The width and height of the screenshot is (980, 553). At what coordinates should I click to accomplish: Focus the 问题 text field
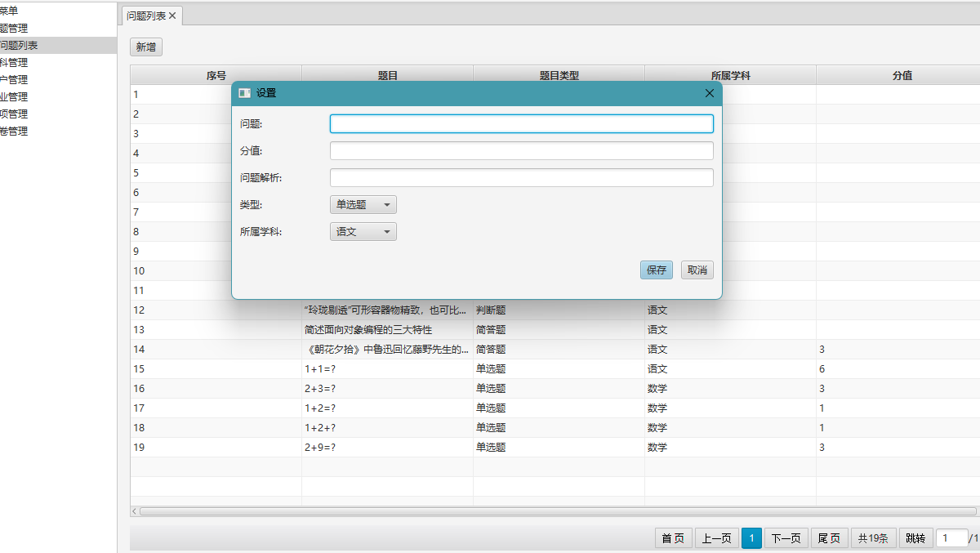521,124
